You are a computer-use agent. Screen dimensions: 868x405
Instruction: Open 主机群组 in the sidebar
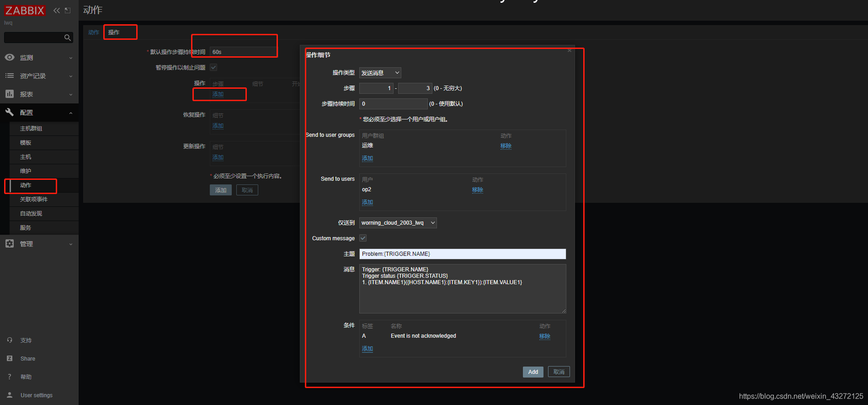pos(31,129)
